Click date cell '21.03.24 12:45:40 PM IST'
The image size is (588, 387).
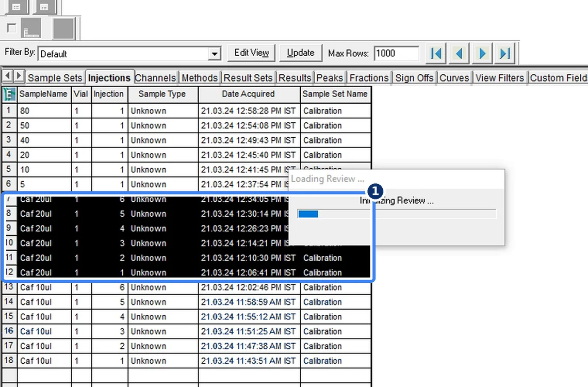[248, 155]
